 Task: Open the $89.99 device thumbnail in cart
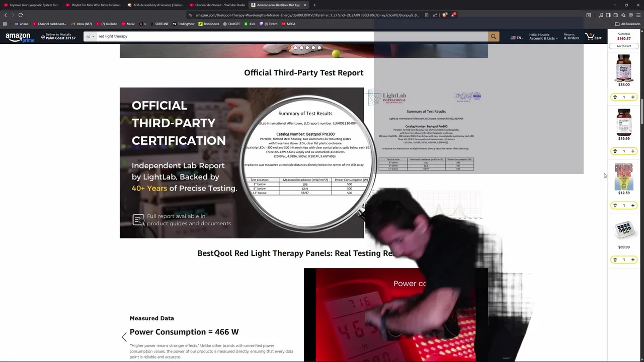624,230
